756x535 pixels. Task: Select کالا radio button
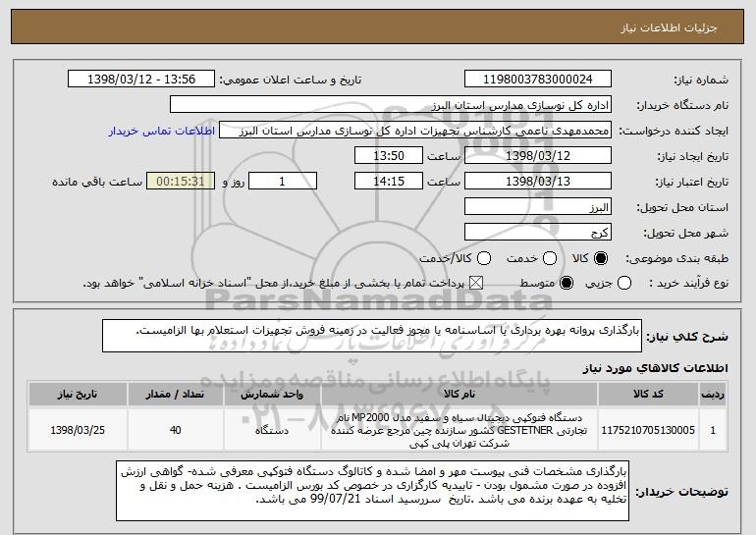[x=601, y=258]
